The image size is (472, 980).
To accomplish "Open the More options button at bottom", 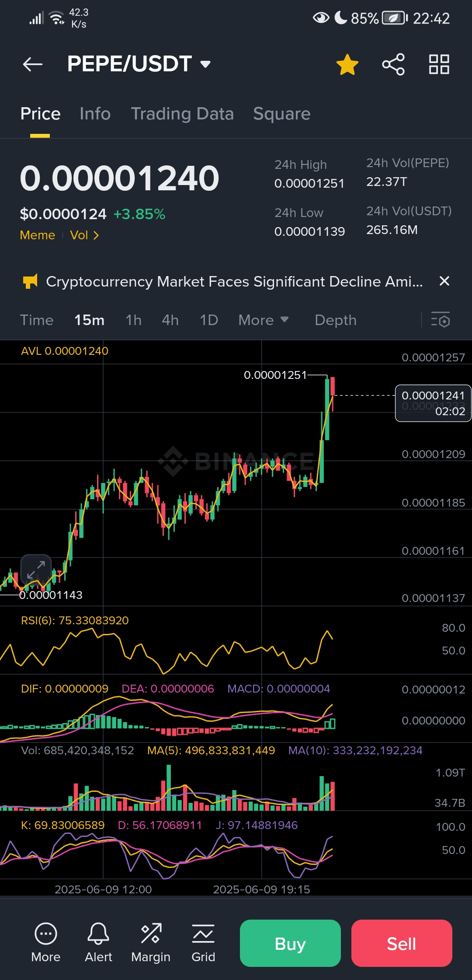I will (46, 943).
